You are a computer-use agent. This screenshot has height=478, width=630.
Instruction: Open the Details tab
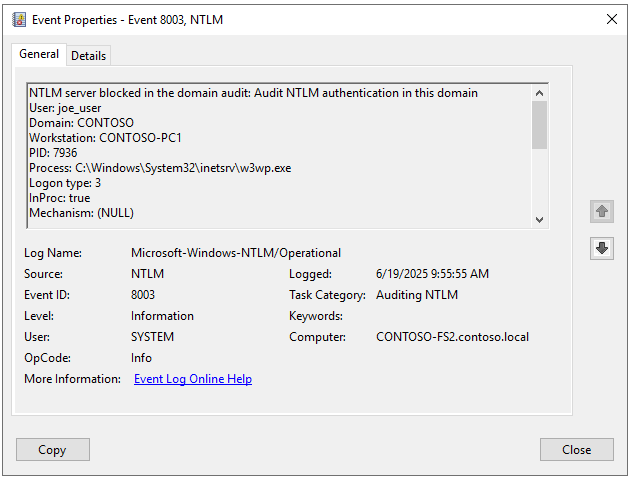[x=89, y=56]
